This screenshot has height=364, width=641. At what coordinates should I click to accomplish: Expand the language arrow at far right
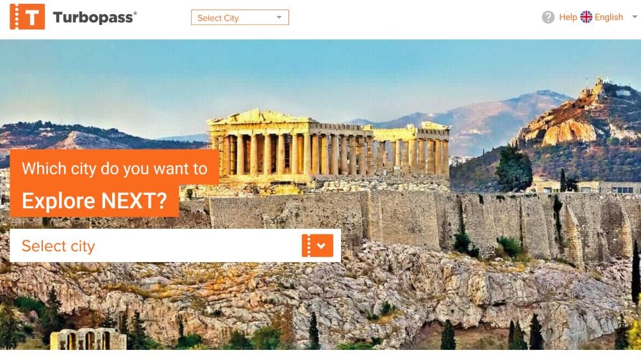(635, 17)
